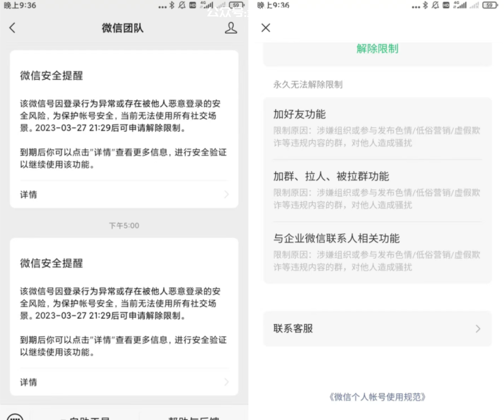This screenshot has height=420, width=504.
Task: Select the 与企业微信联系人相关功能 entry
Action: click(377, 253)
